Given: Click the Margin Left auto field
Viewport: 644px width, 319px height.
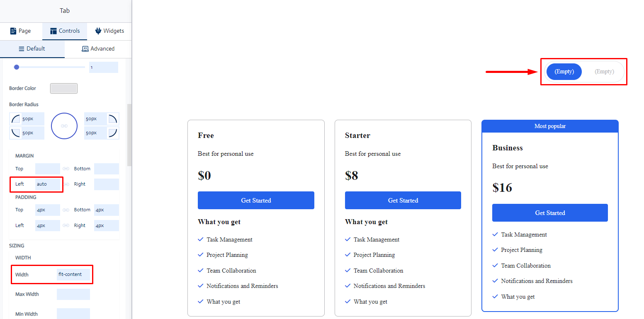Looking at the screenshot, I should [x=48, y=184].
